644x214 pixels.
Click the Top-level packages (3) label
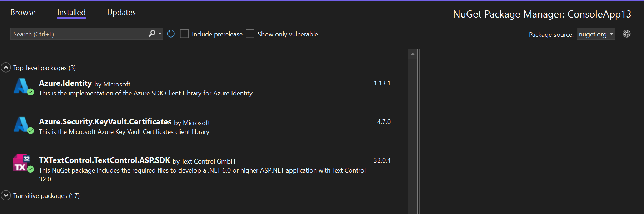44,68
